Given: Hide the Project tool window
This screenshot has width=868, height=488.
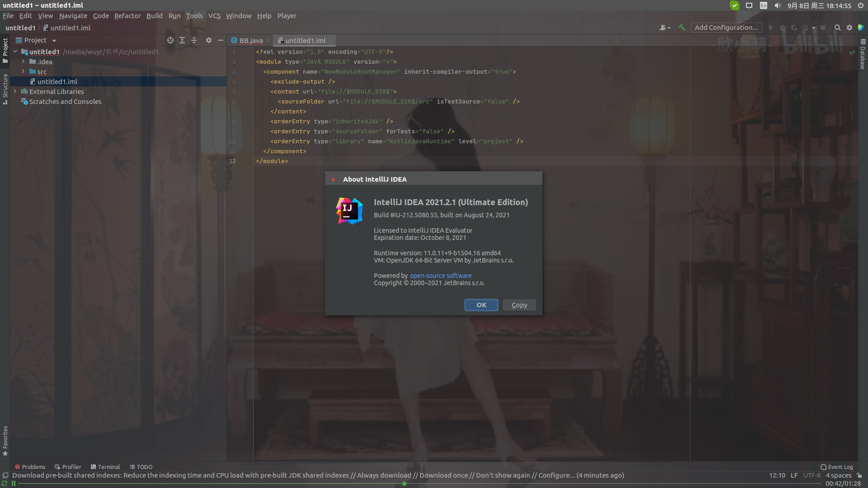Looking at the screenshot, I should point(221,40).
